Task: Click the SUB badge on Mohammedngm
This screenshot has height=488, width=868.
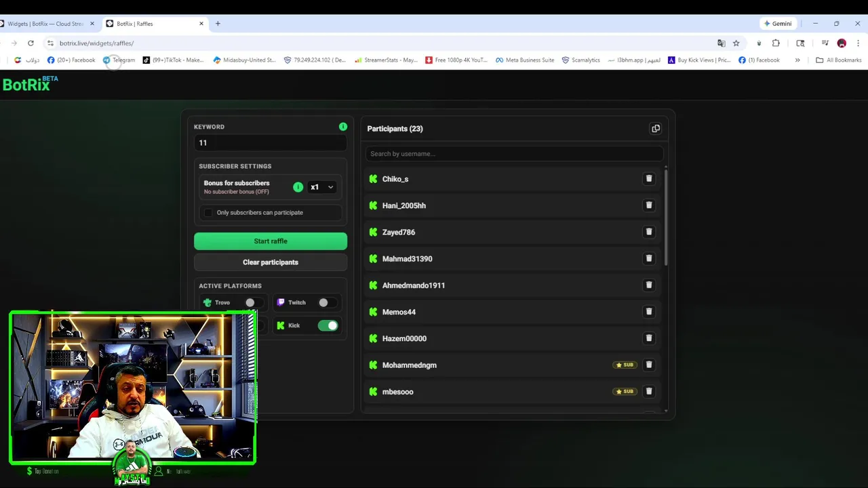Action: pyautogui.click(x=625, y=365)
